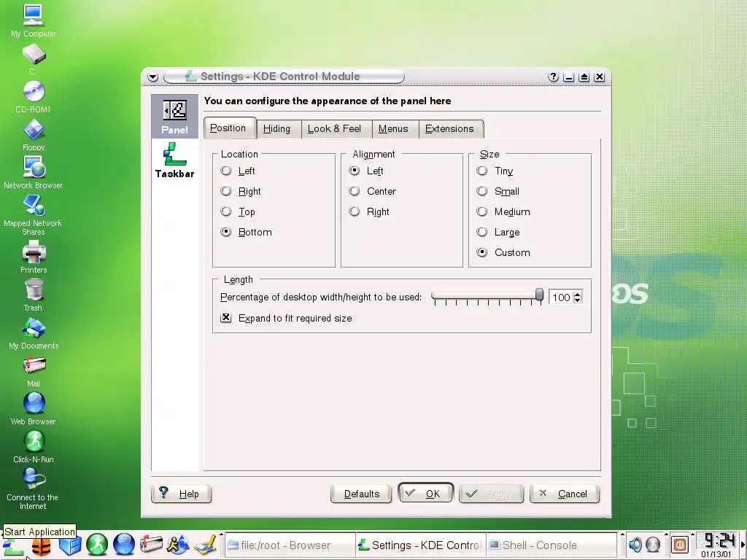Open the Click-N-Run desktop icon
The height and width of the screenshot is (560, 747).
34,447
